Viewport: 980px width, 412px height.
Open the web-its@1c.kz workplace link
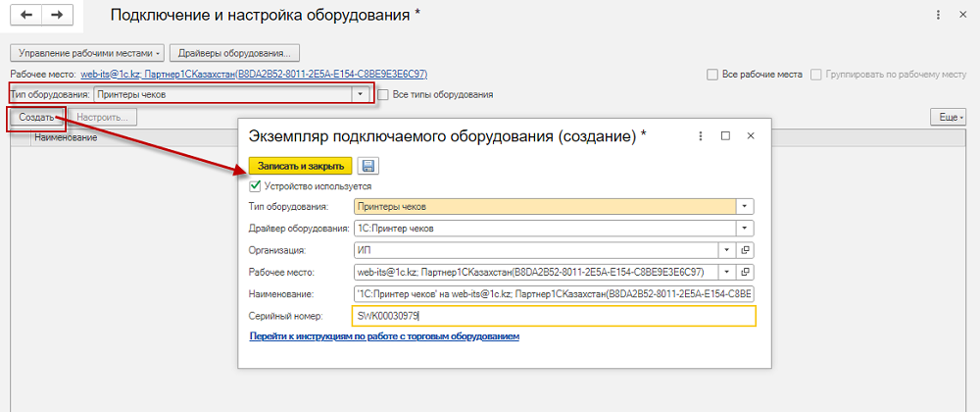254,75
